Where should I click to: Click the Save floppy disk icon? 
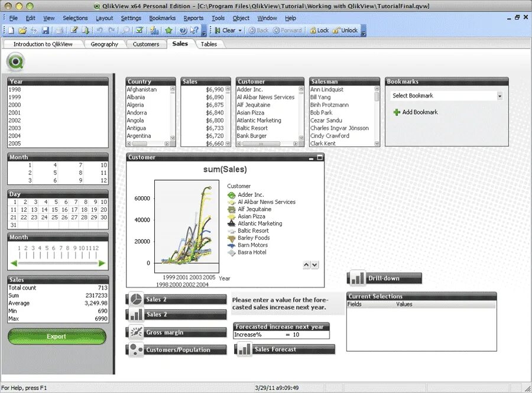(45, 30)
